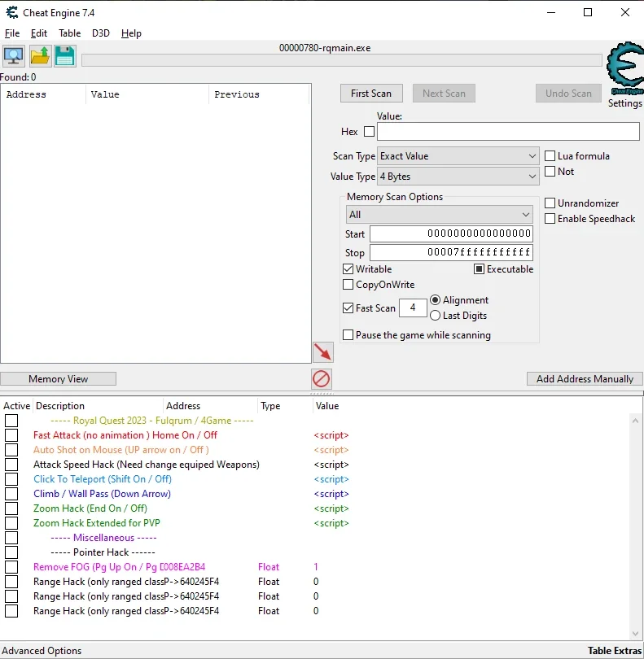The height and width of the screenshot is (659, 644).
Task: Check the CopyOnWrite option
Action: tap(348, 285)
